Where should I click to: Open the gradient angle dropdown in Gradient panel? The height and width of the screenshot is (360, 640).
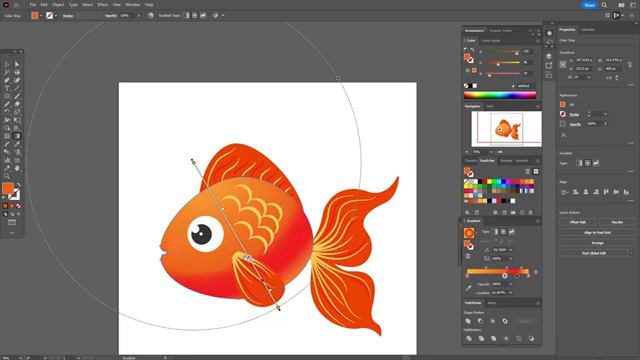(511, 250)
